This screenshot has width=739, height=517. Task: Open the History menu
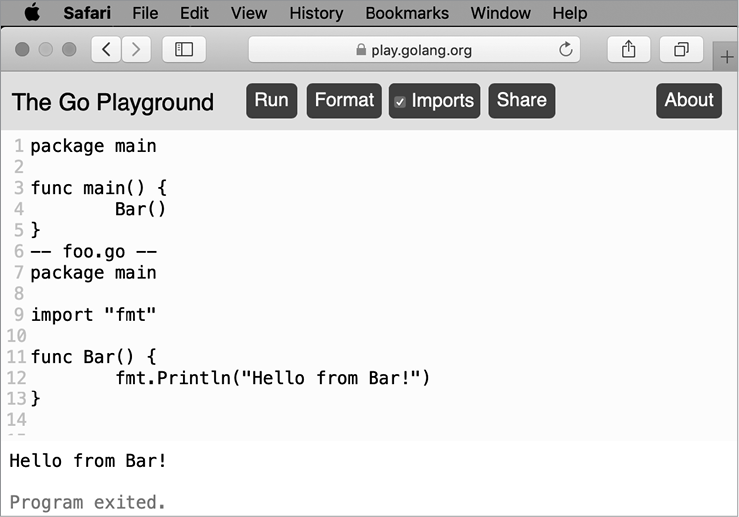click(x=316, y=13)
